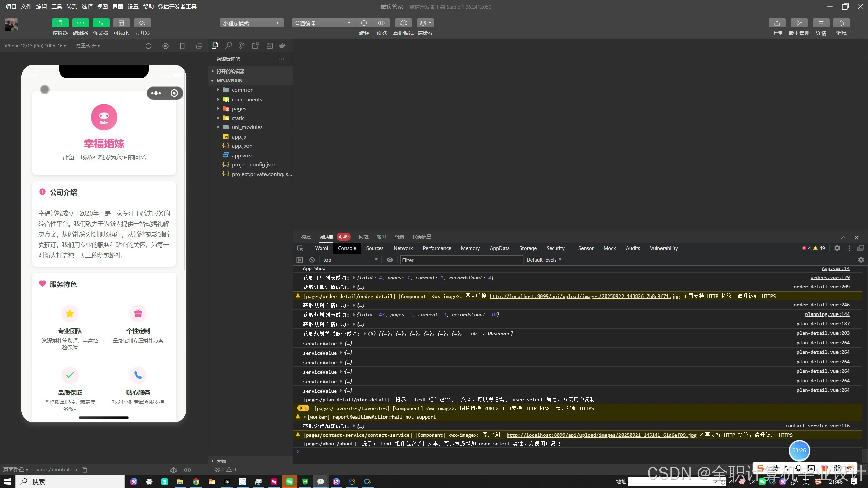Toggle the 模拟器 simulator panel button
868x488 pixels.
[x=60, y=23]
